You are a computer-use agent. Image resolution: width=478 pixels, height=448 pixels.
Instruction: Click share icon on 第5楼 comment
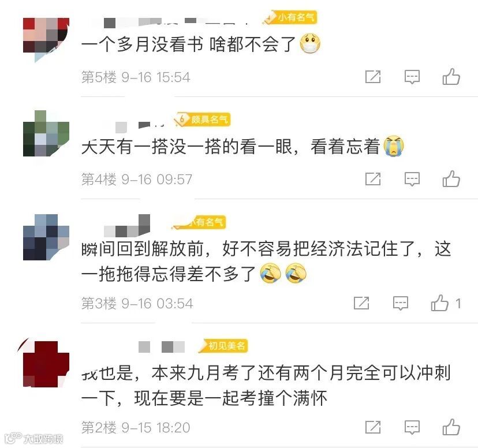click(373, 77)
